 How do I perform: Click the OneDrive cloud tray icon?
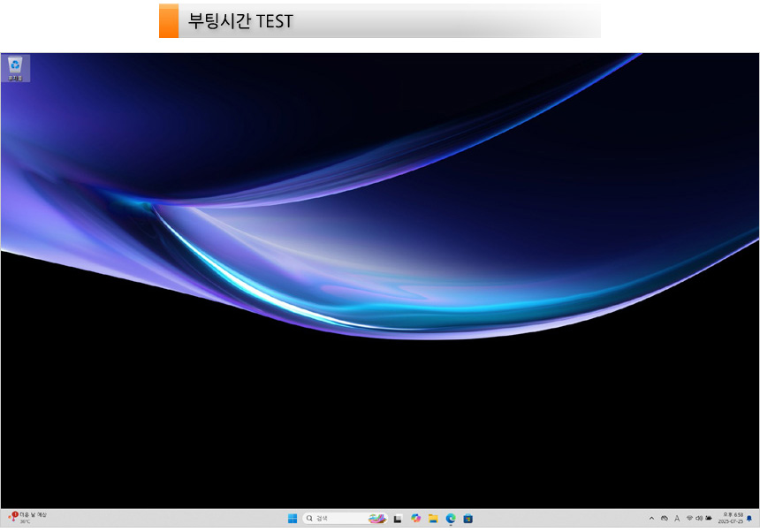(665, 519)
